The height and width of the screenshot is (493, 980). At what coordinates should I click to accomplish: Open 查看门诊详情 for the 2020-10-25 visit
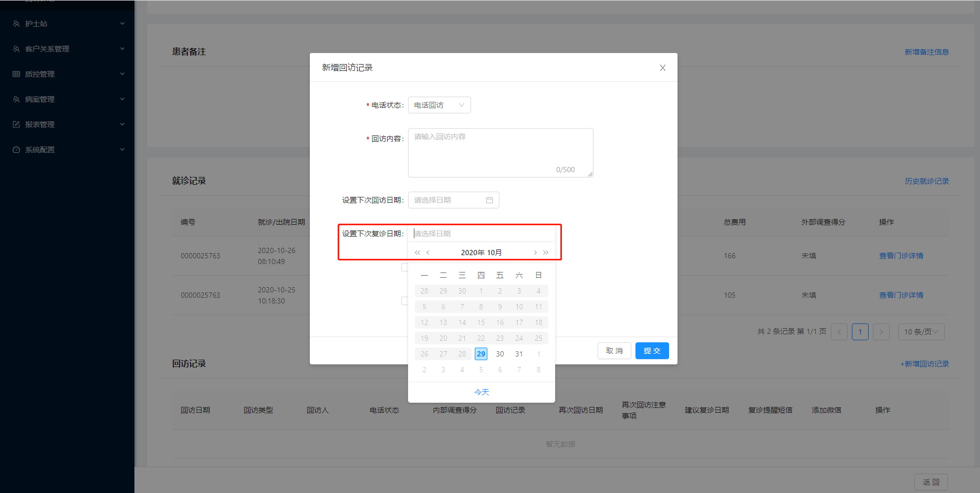pos(901,295)
